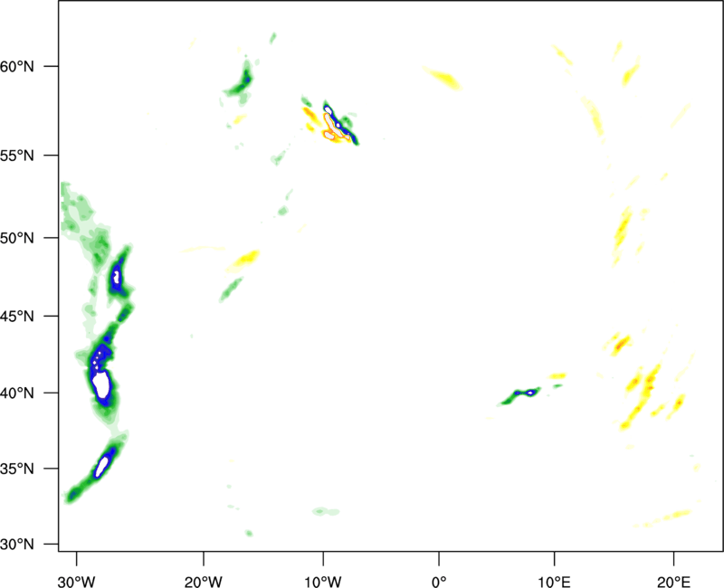Click the 30°N latitude label
The width and height of the screenshot is (724, 588).
coord(17,545)
